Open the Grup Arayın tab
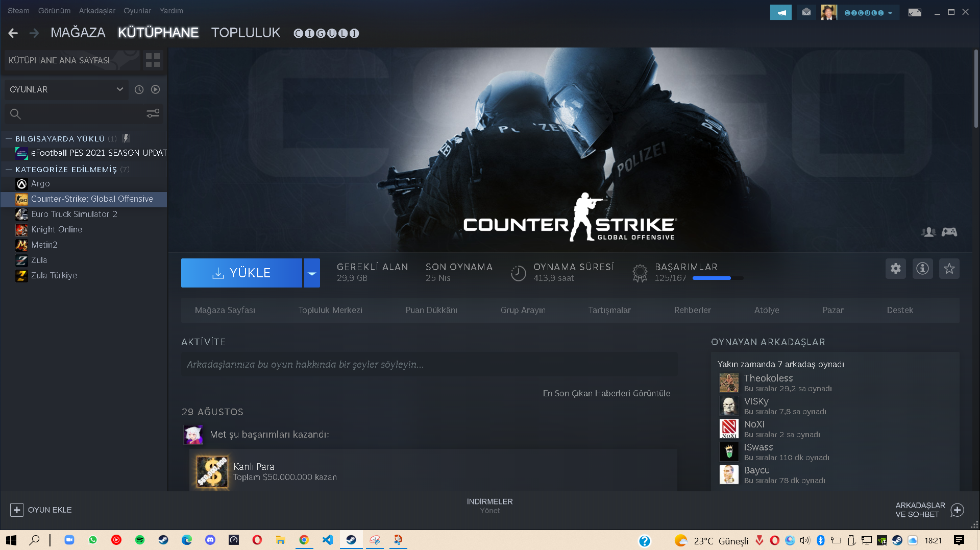This screenshot has height=550, width=980. tap(523, 310)
